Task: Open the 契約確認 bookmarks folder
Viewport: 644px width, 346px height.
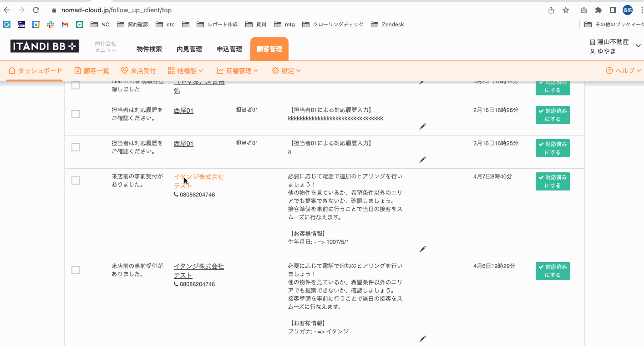Action: coord(132,25)
